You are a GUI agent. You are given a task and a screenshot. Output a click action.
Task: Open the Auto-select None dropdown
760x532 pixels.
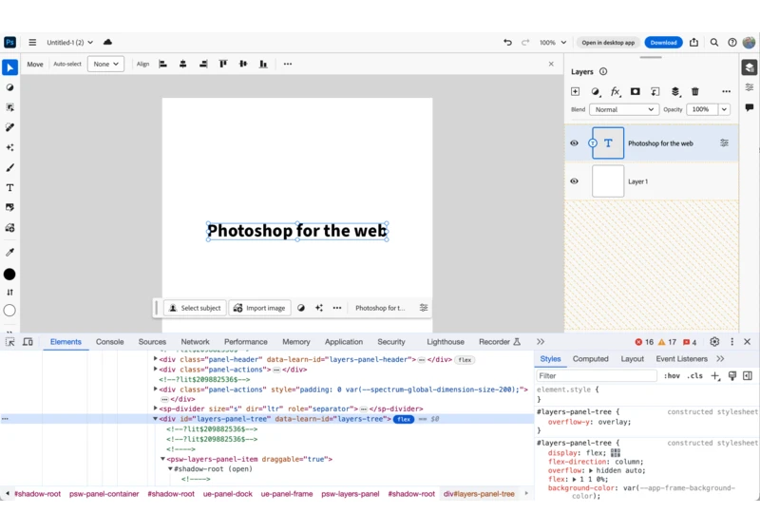point(105,64)
